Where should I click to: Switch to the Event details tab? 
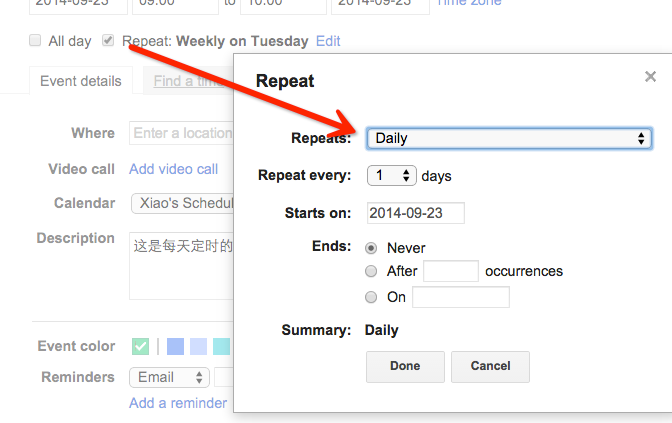pyautogui.click(x=81, y=81)
